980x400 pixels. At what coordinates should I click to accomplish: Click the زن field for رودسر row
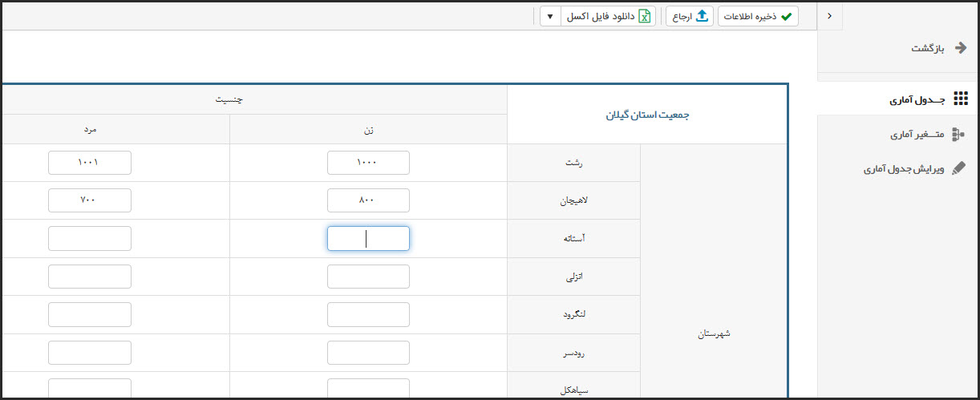368,353
